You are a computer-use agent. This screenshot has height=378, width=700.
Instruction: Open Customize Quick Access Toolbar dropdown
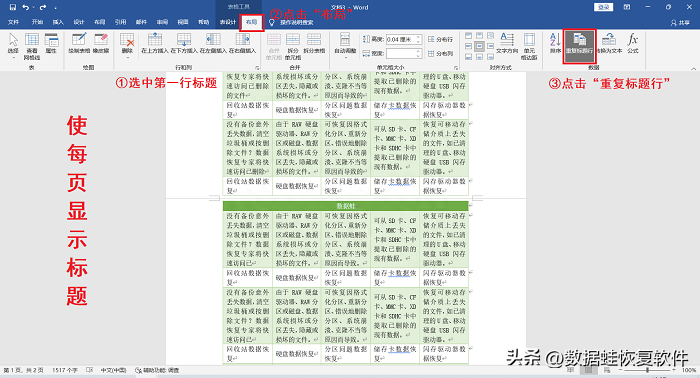tap(55, 8)
